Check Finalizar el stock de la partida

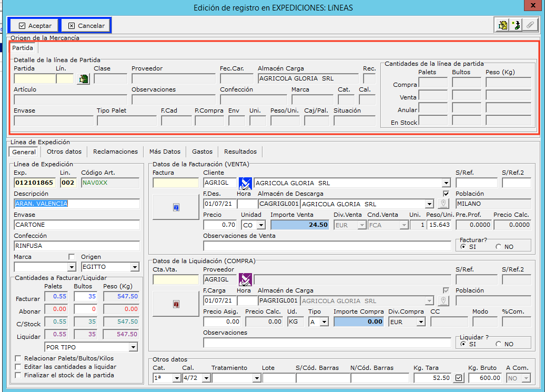pos(18,375)
